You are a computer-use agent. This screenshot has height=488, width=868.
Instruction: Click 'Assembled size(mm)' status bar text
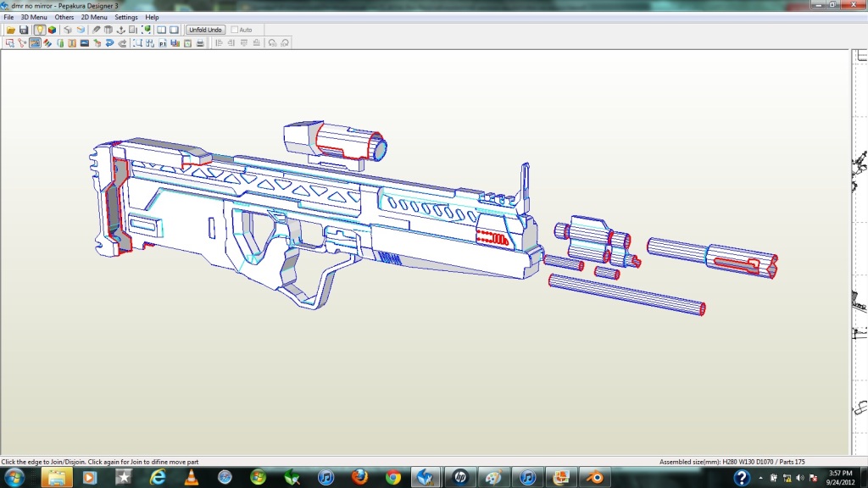point(690,462)
